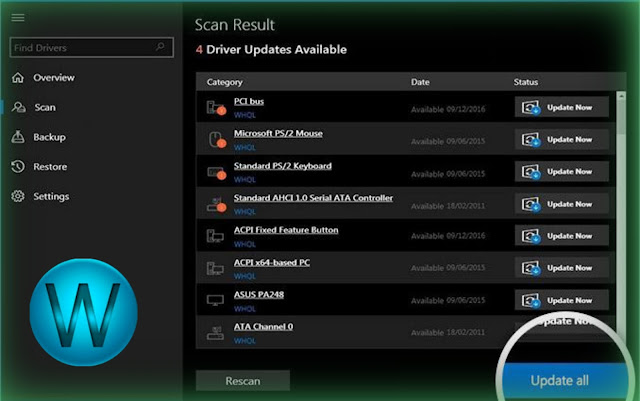Click the 4 Driver Updates Available heading
The height and width of the screenshot is (401, 640).
point(271,50)
